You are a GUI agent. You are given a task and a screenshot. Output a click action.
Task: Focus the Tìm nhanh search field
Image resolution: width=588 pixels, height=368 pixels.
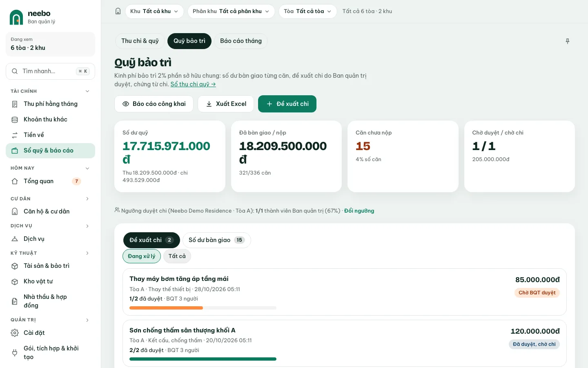[50, 71]
